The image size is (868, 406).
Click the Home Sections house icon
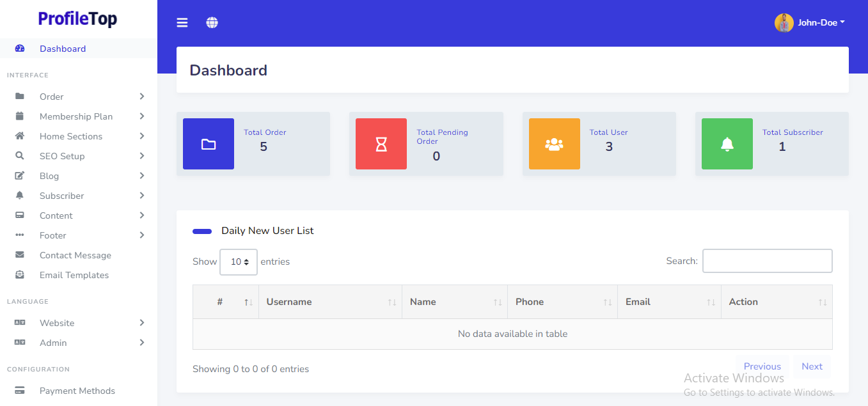pyautogui.click(x=20, y=136)
